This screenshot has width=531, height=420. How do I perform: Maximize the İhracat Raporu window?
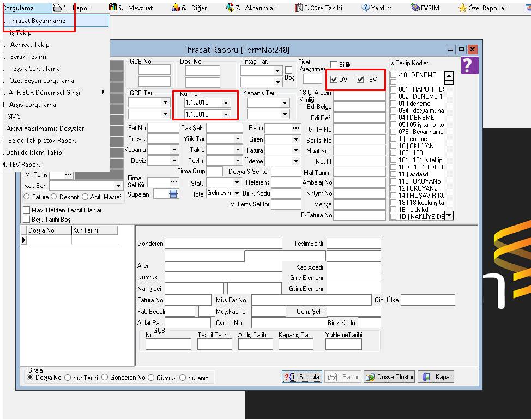[461, 50]
